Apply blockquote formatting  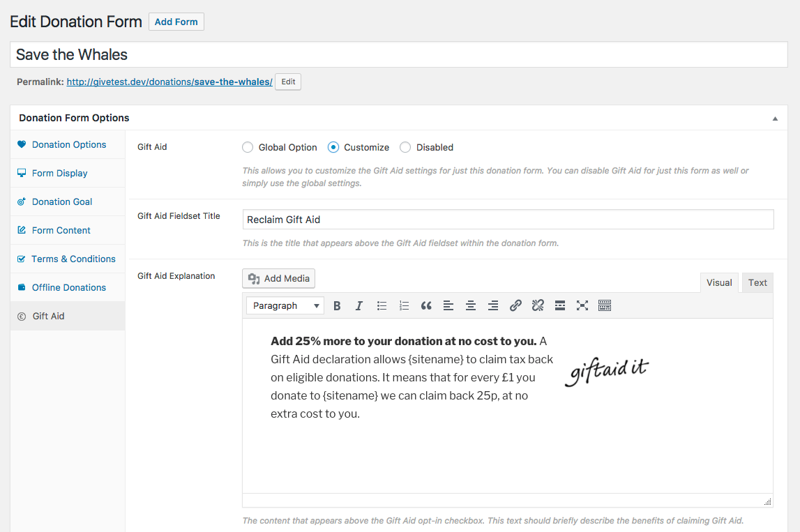pos(426,305)
